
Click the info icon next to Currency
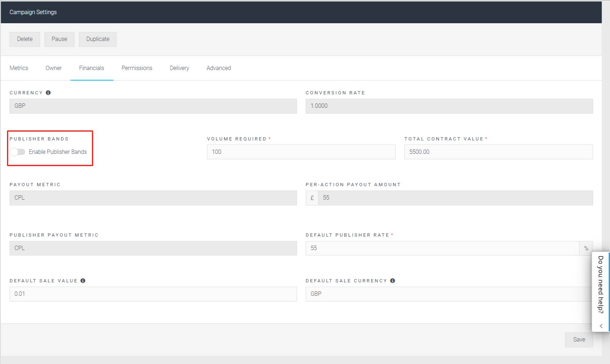pyautogui.click(x=48, y=93)
